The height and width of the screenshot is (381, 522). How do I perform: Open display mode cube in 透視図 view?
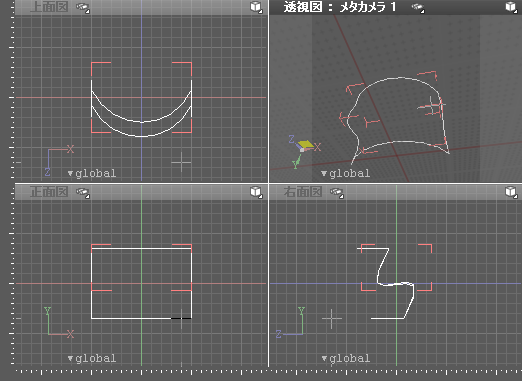point(511,7)
